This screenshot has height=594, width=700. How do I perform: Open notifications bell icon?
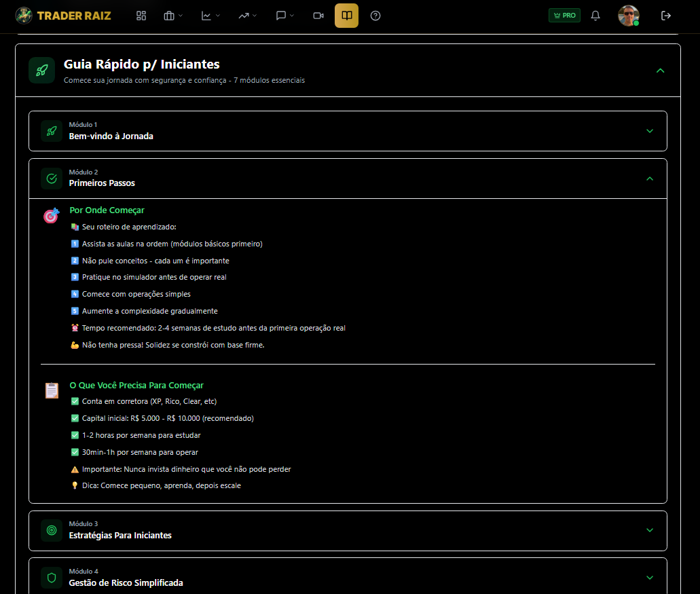click(595, 16)
